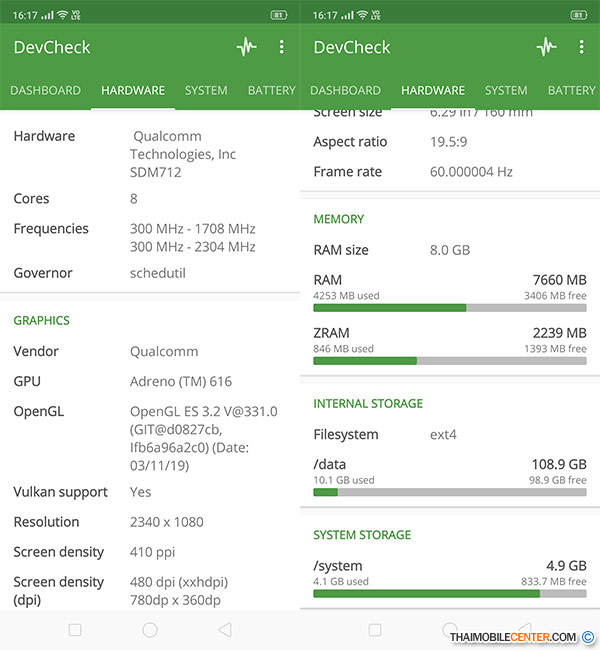Switch to DASHBOARD tab in right screen
The width and height of the screenshot is (600, 650).
345,90
